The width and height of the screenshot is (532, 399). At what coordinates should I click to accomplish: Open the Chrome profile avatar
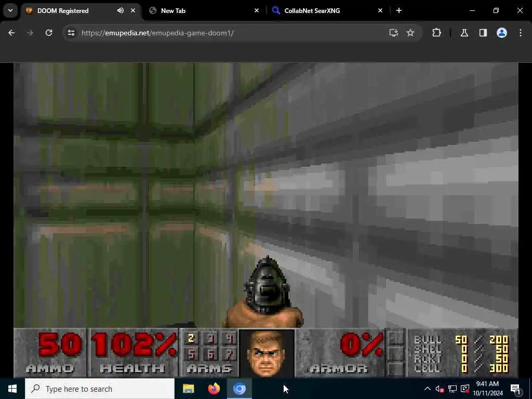[x=502, y=33]
